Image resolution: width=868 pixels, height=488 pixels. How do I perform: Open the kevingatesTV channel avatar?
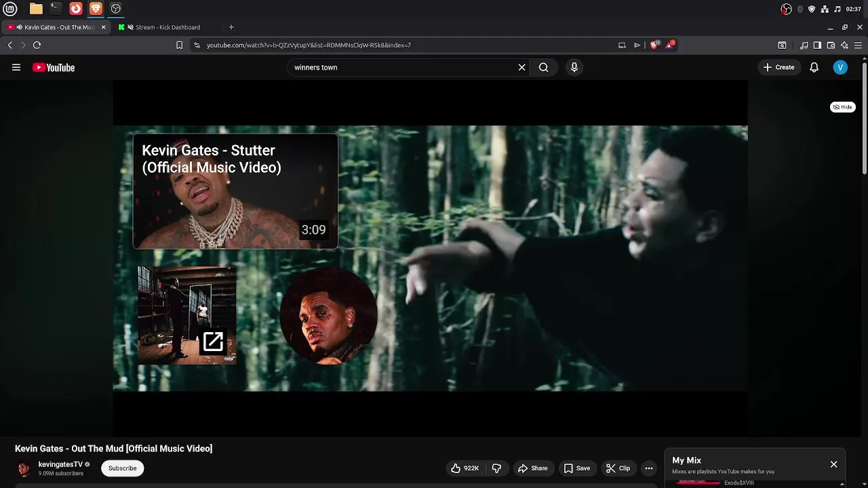pyautogui.click(x=24, y=469)
